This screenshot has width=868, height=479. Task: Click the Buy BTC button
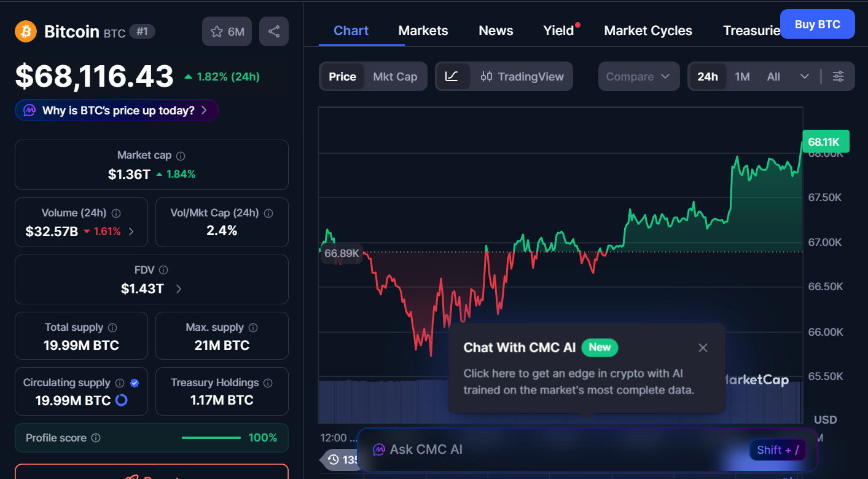pos(817,25)
